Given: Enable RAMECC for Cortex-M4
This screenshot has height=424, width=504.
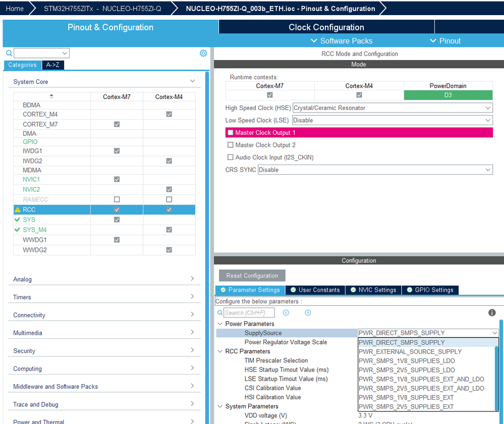Looking at the screenshot, I should click(169, 199).
